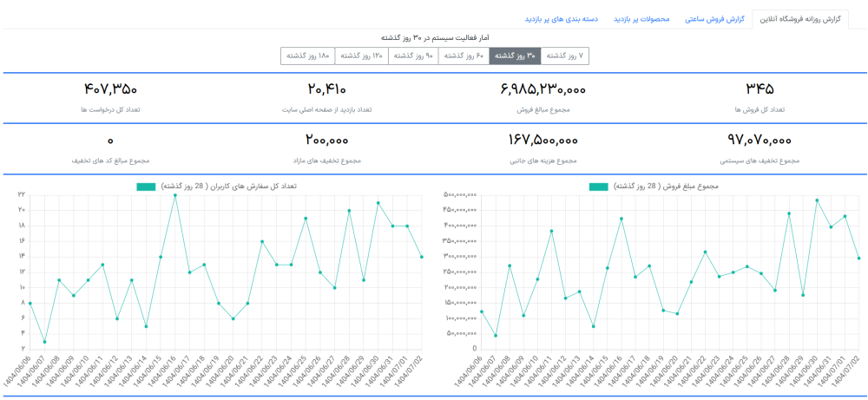Viewport: 868px width, 400px height.
Task: Open most-visited categories tab (دسته بندی های پر بازدید)
Action: [564, 18]
